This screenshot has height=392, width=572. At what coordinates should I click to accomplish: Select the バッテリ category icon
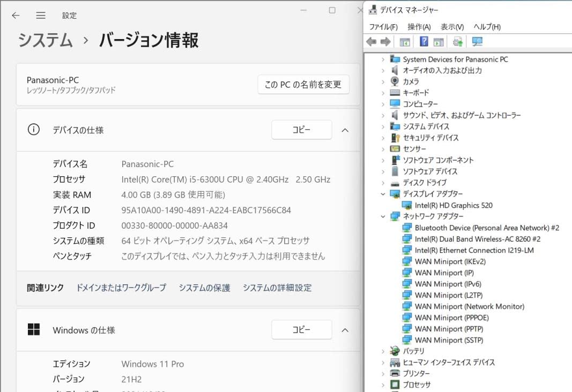(395, 350)
